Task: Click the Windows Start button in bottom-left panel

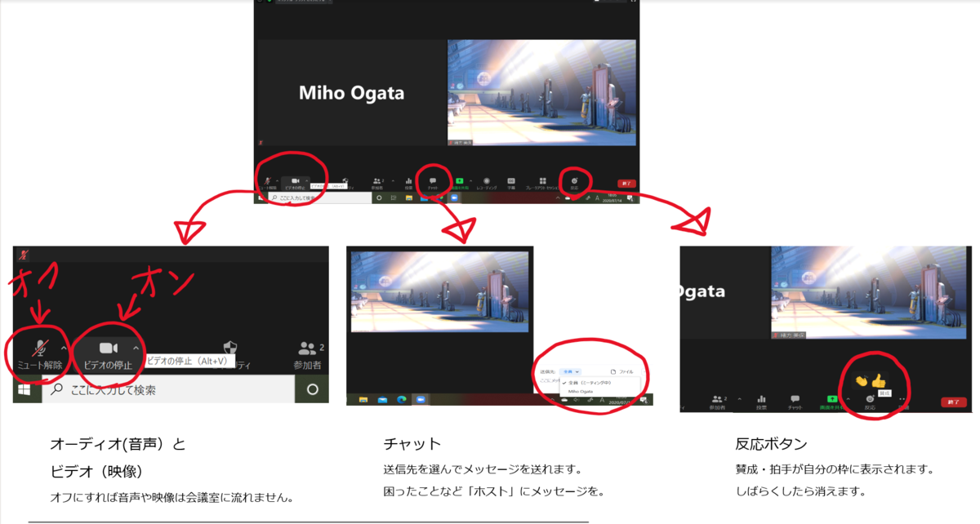Action: [x=24, y=390]
